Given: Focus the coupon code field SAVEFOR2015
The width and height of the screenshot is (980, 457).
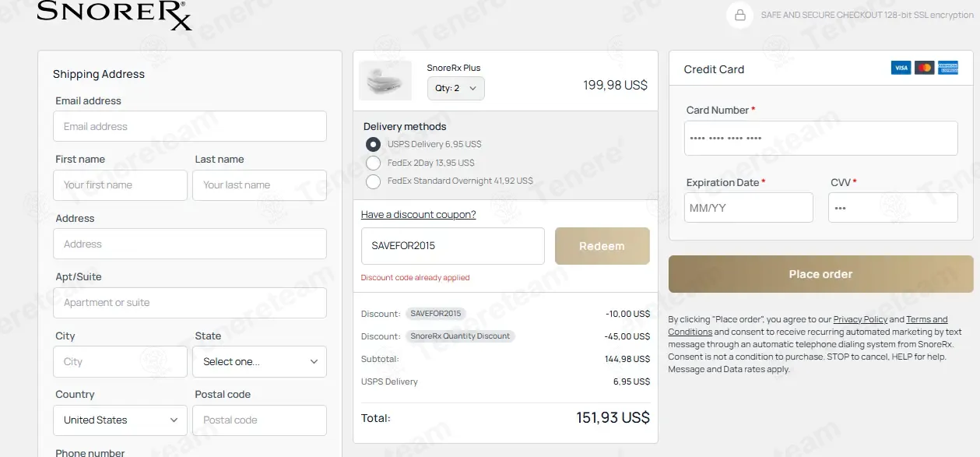Looking at the screenshot, I should (453, 246).
